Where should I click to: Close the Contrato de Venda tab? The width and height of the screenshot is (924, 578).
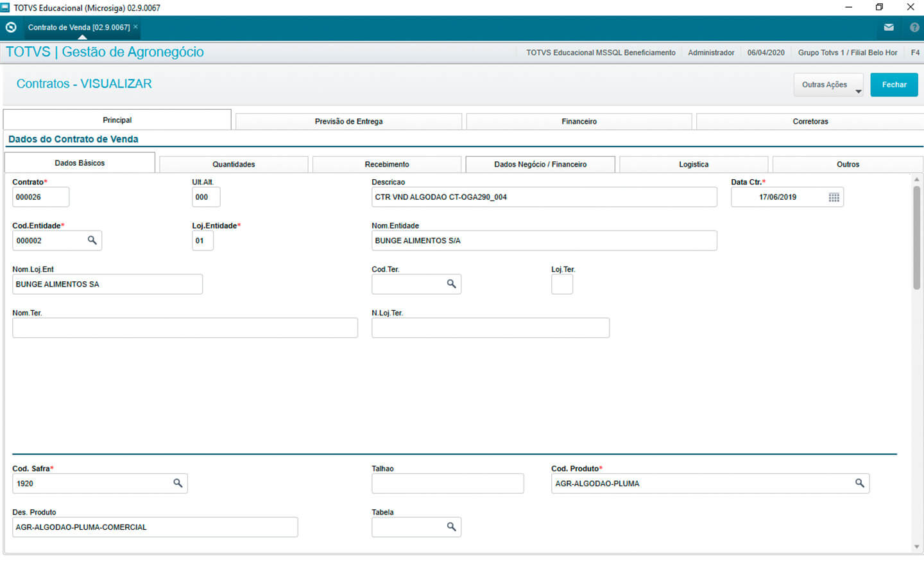[x=135, y=27]
